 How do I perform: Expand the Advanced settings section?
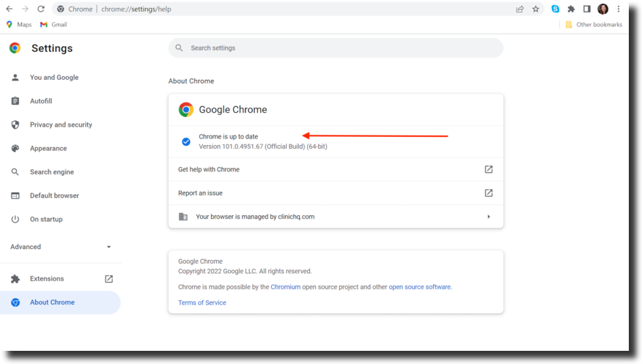pos(61,247)
